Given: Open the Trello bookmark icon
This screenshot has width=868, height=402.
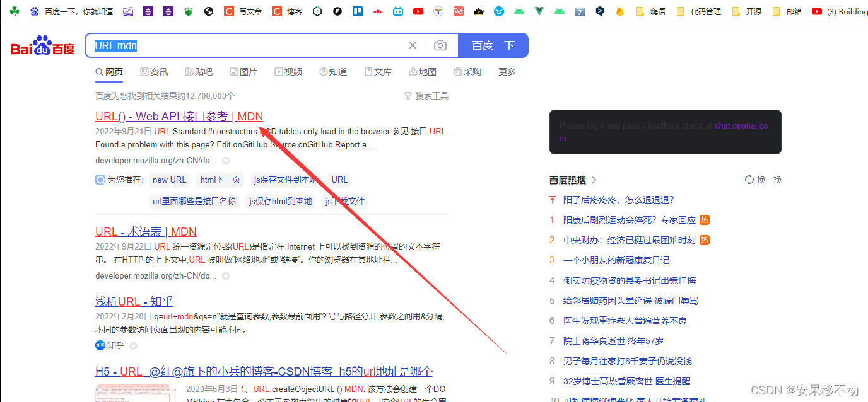Looking at the screenshot, I should click(x=358, y=11).
